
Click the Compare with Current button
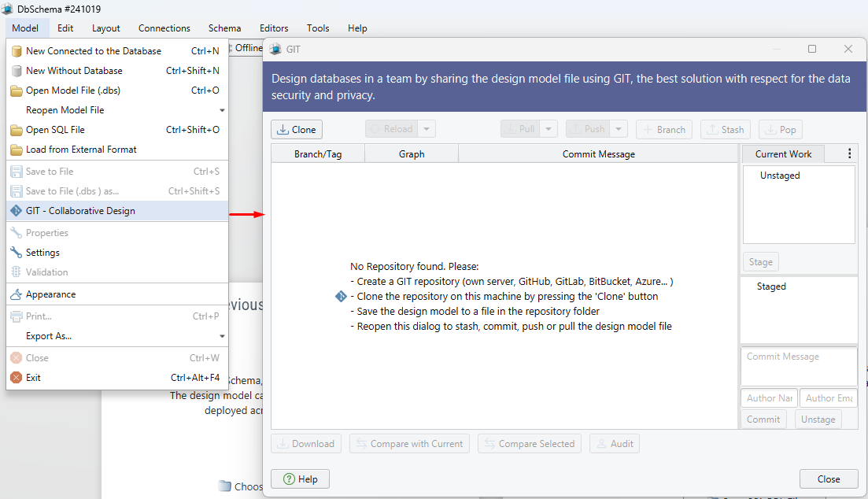pyautogui.click(x=410, y=444)
